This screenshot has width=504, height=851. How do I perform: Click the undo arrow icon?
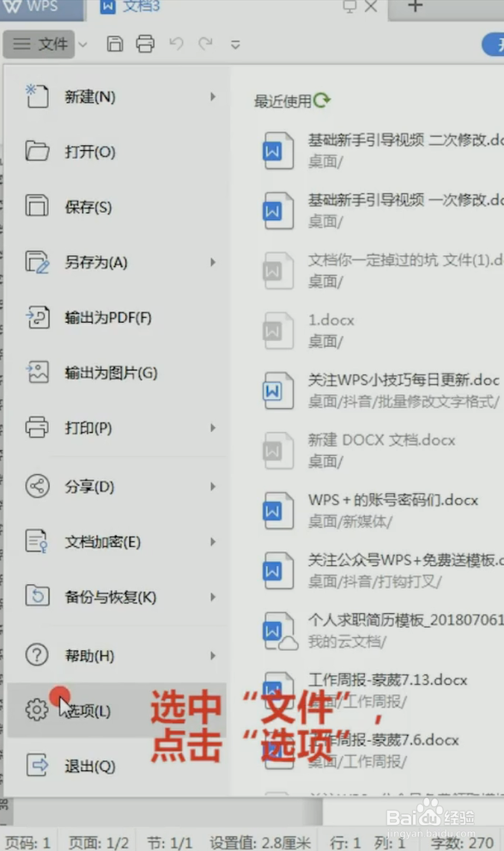point(176,44)
